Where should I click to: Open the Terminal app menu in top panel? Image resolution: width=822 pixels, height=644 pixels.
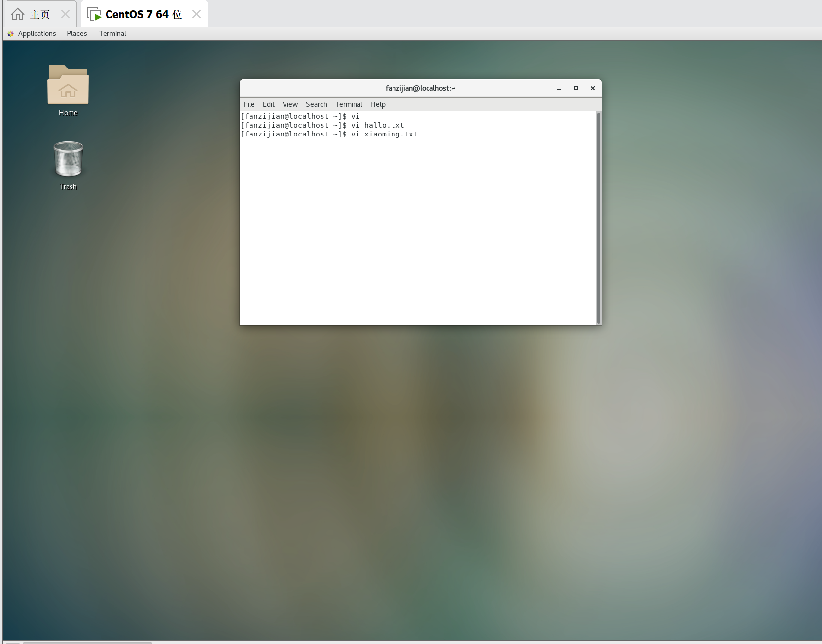112,34
